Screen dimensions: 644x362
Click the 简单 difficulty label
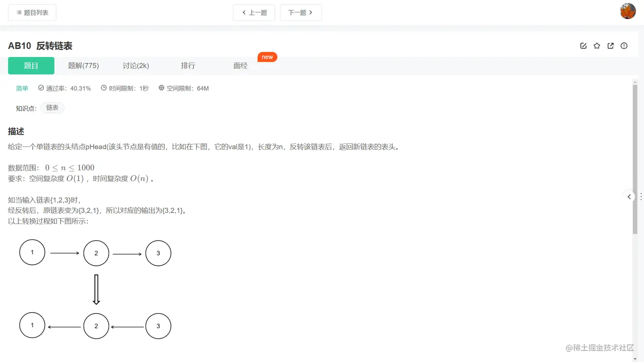22,88
